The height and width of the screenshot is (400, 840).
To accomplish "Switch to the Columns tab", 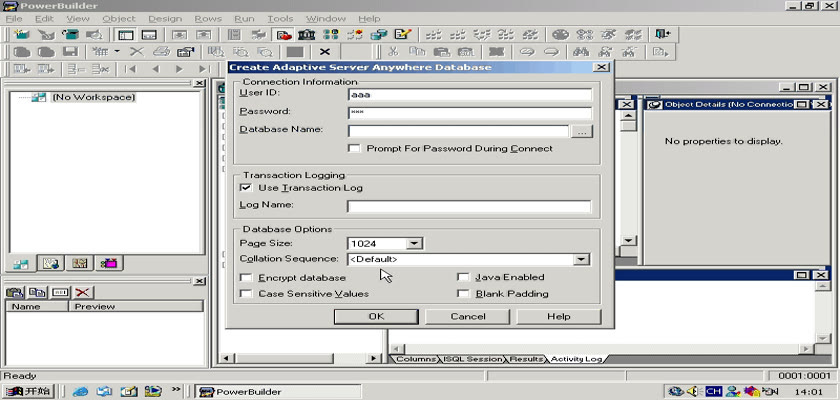I will 415,359.
